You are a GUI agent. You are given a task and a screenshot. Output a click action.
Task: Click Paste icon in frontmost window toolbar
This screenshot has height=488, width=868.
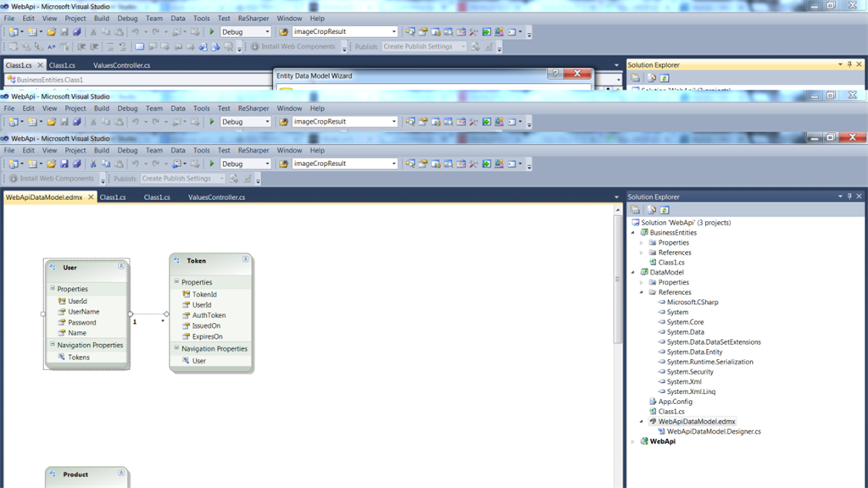coord(119,164)
